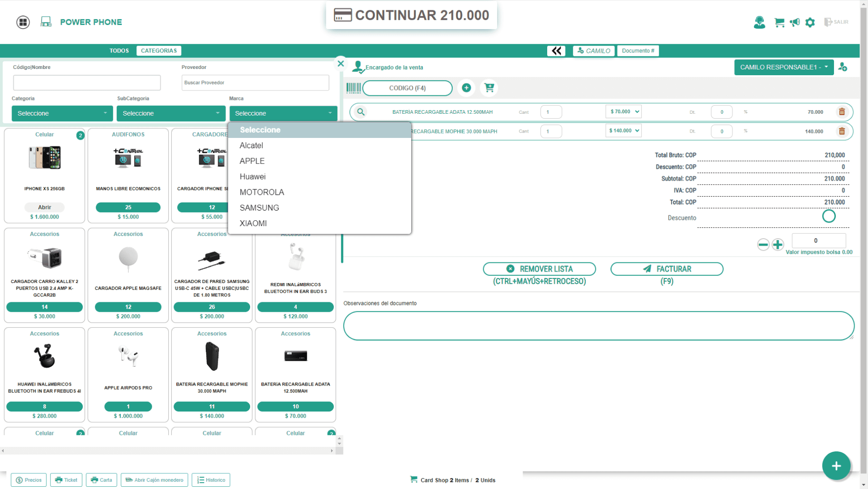Click the point-of-sale terminal icon beside POWER PHONE
Viewport: 868px width, 489px height.
(x=46, y=22)
